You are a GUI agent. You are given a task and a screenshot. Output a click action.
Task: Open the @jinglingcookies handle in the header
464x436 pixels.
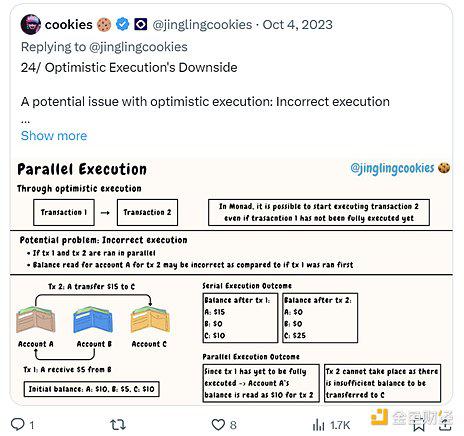[202, 25]
